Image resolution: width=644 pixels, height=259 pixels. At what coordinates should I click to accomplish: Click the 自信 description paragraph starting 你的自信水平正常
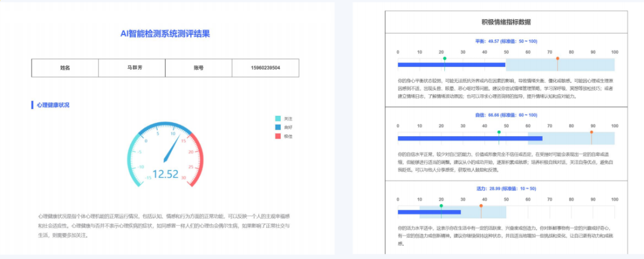[505, 162]
